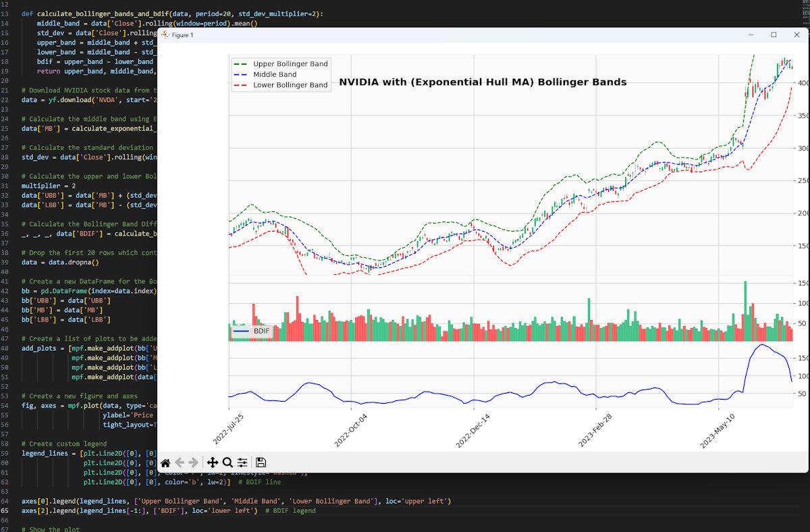Go to next view using the forward arrow
Screen dimensions: 810x532
point(195,462)
